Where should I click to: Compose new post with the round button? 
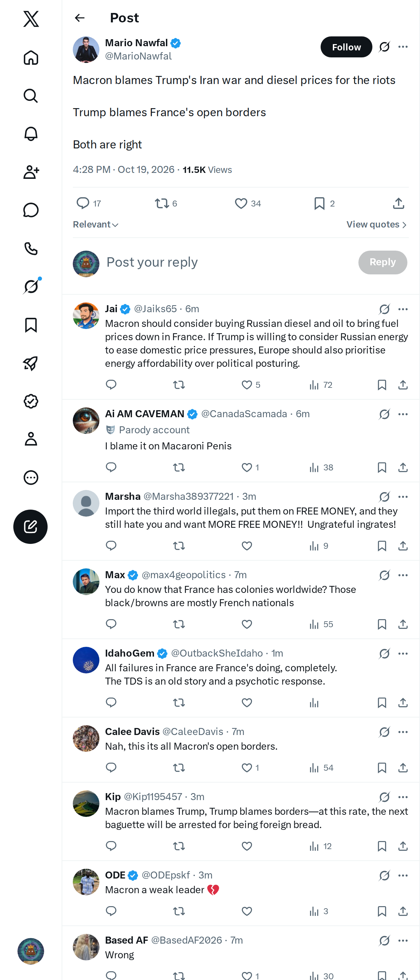(30, 526)
